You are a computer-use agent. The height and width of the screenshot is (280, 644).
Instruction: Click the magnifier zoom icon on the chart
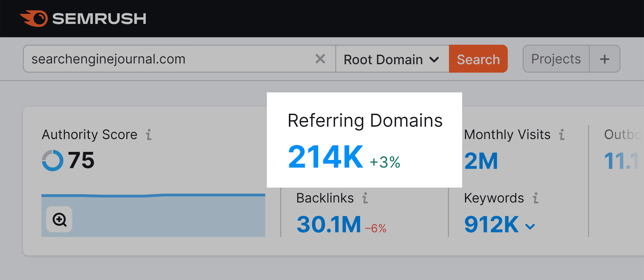60,220
